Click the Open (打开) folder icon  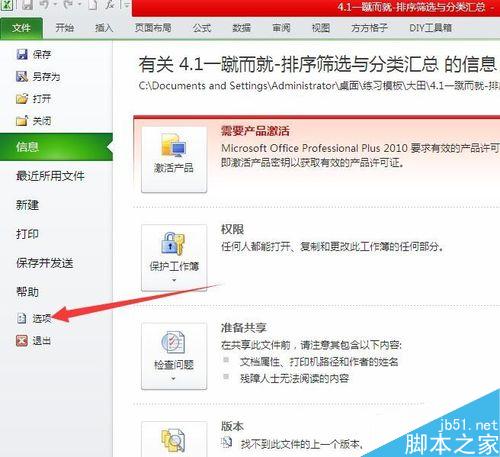pyautogui.click(x=22, y=99)
